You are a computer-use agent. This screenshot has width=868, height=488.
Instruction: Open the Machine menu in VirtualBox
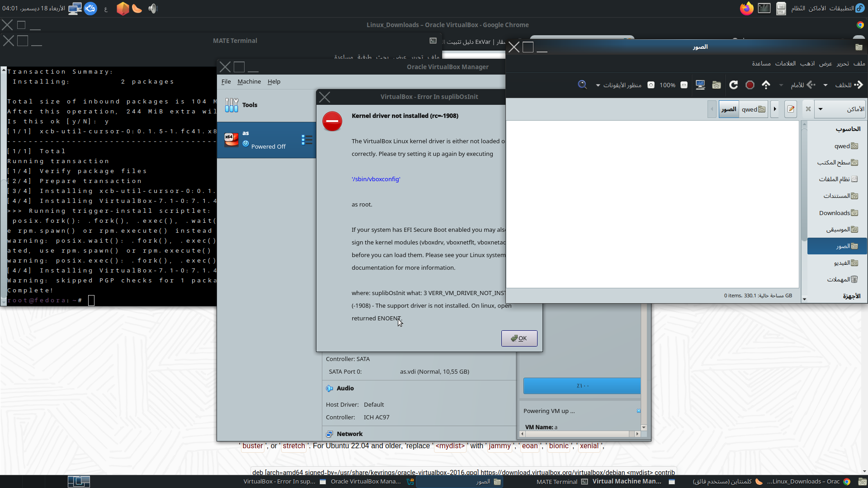pos(249,81)
